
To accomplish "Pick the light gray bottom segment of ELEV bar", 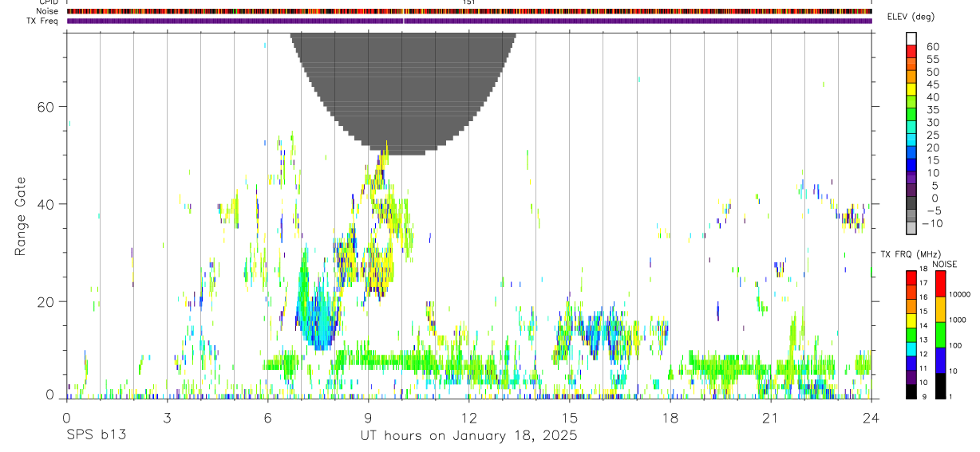I will [x=911, y=228].
